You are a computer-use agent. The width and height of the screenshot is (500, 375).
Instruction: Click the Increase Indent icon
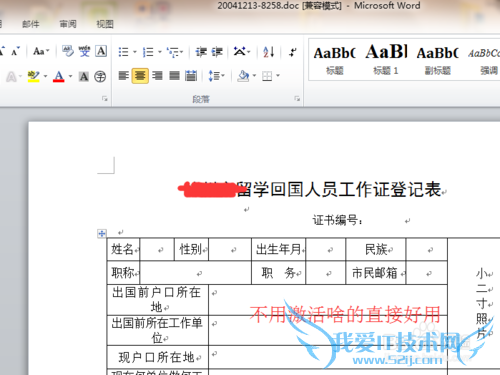click(217, 52)
